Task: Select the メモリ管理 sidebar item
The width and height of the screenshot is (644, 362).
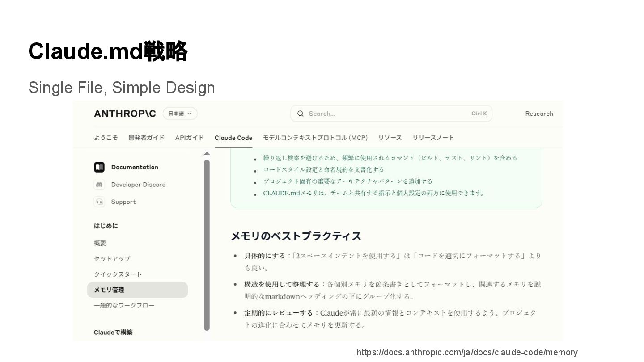Action: pos(137,290)
